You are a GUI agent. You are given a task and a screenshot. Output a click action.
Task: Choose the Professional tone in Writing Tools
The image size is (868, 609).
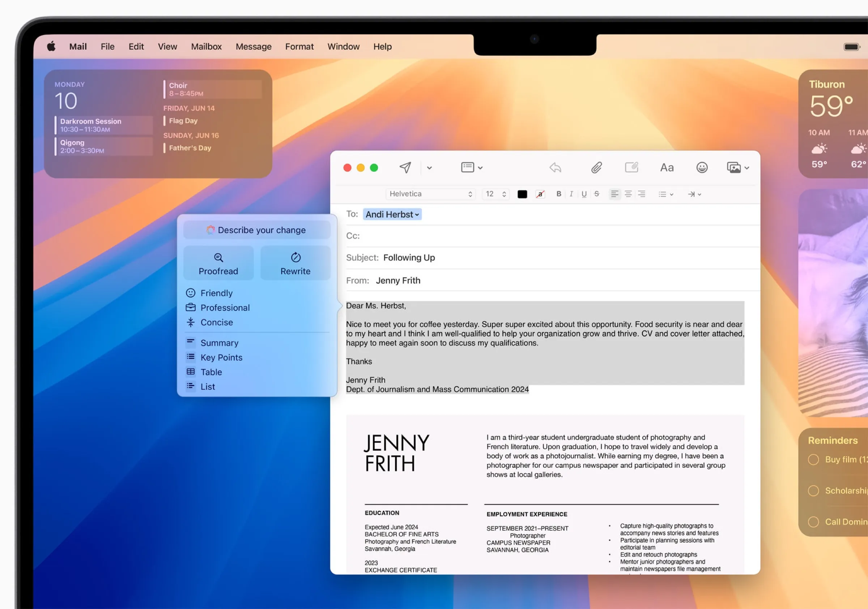[x=225, y=308]
